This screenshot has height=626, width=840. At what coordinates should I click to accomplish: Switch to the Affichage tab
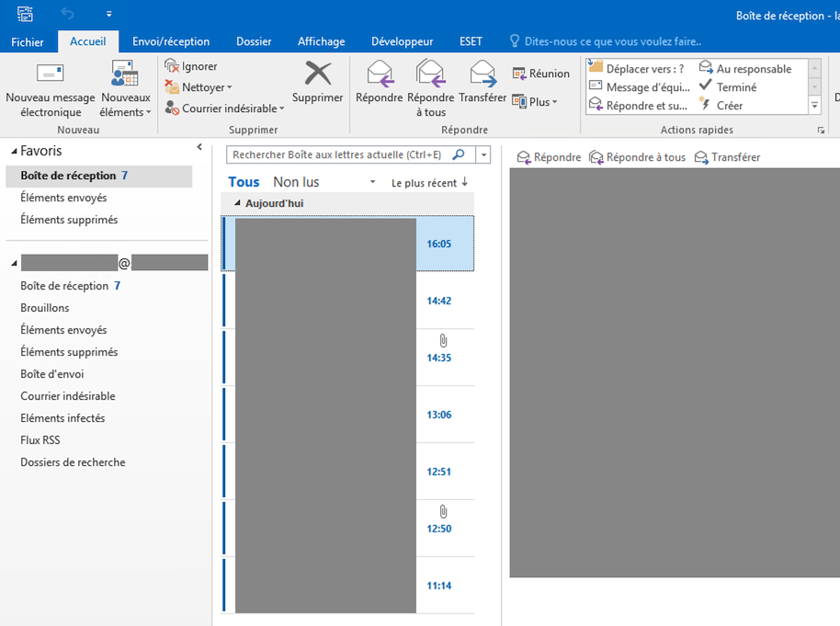point(322,41)
